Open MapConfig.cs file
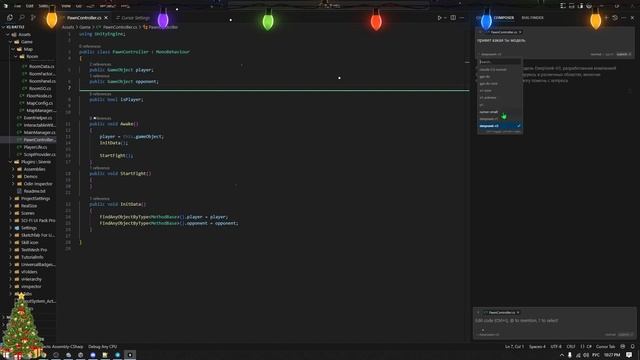Image resolution: width=640 pixels, height=360 pixels. pos(39,103)
